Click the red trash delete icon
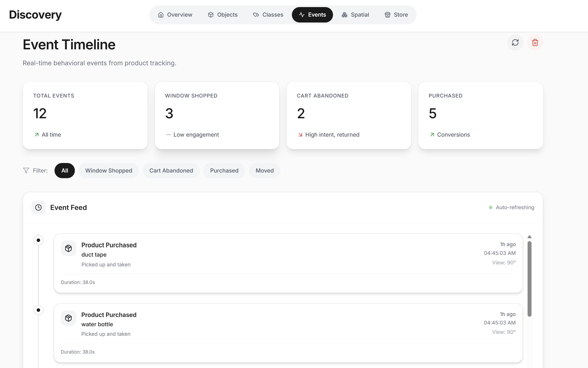588x368 pixels. click(x=535, y=43)
